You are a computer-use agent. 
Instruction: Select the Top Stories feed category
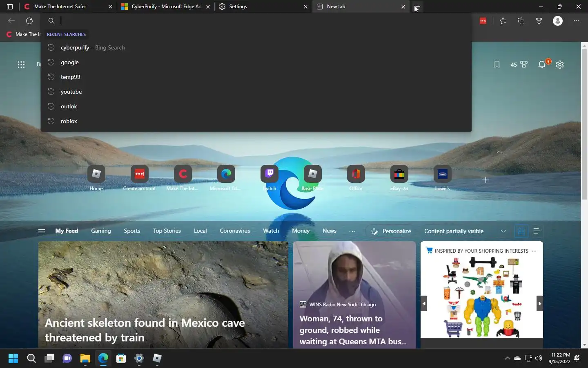pyautogui.click(x=167, y=231)
